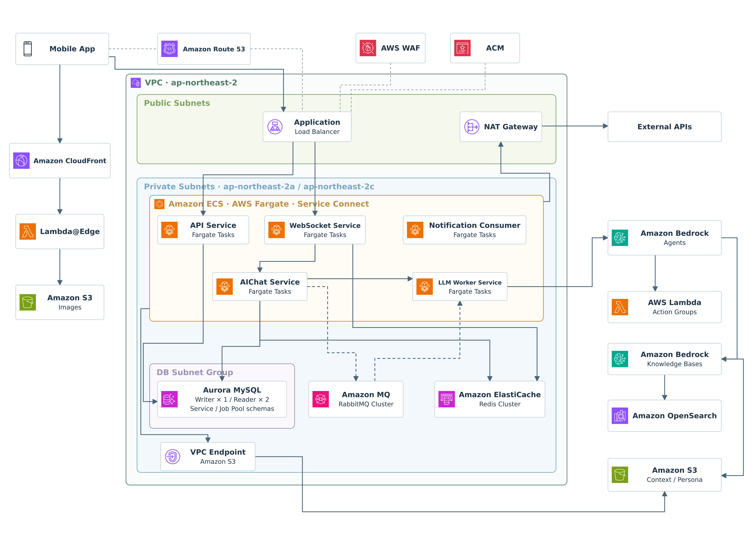
Task: Select the API Service Fargate icon
Action: pyautogui.click(x=169, y=230)
